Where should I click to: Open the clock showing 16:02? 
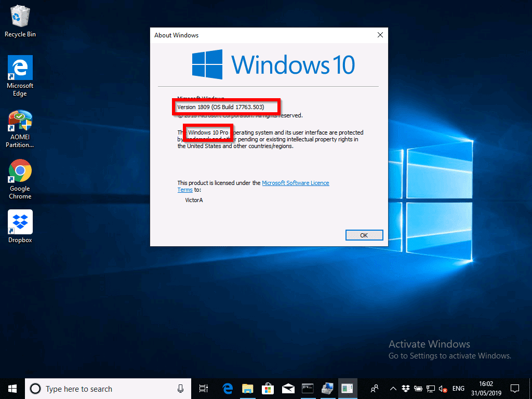486,389
